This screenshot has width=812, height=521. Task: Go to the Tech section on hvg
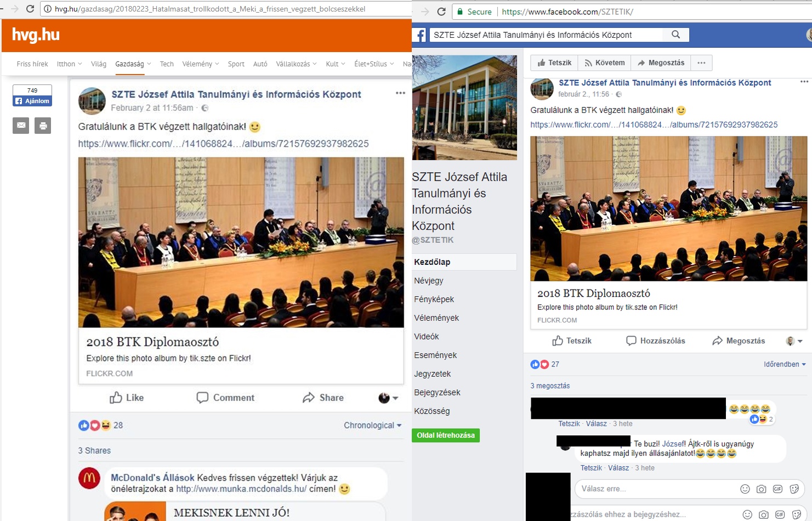pyautogui.click(x=167, y=64)
